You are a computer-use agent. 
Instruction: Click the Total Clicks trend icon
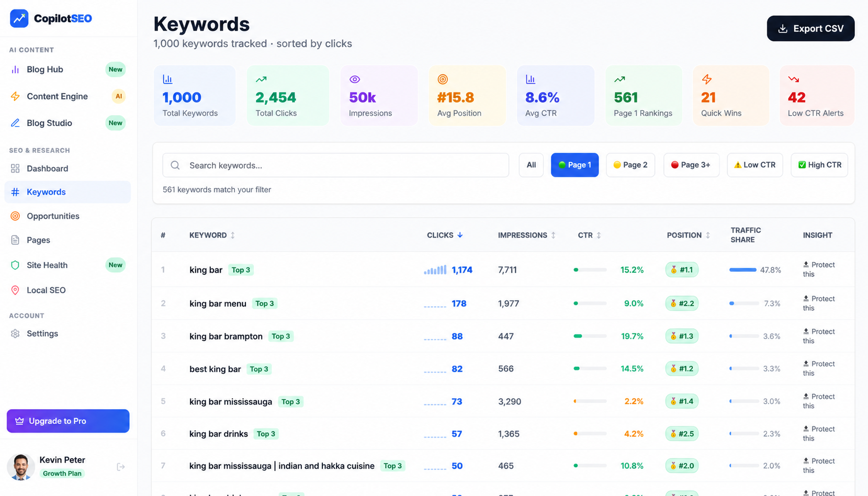point(261,80)
